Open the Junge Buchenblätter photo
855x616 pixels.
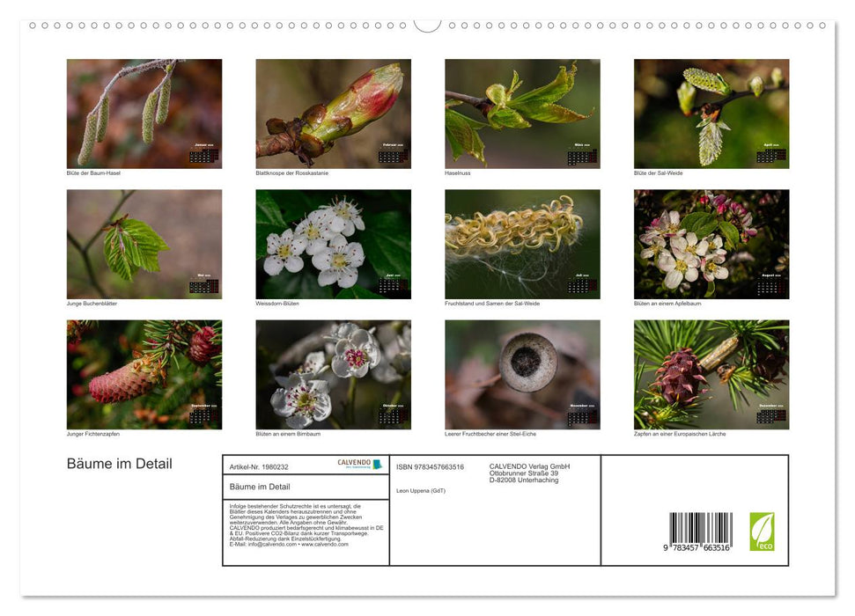(x=144, y=244)
